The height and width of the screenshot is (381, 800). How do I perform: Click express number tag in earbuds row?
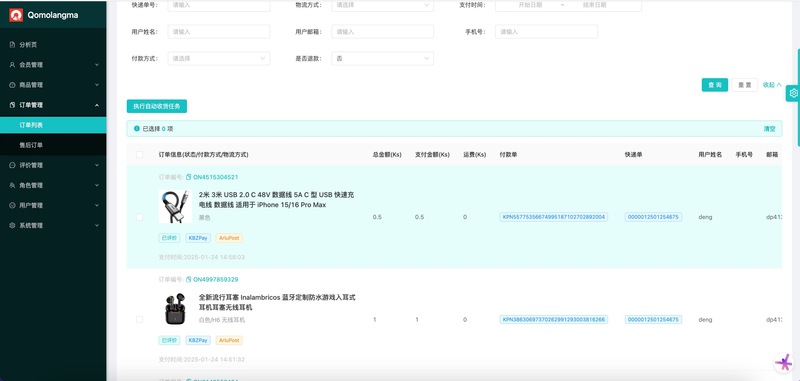(654, 320)
